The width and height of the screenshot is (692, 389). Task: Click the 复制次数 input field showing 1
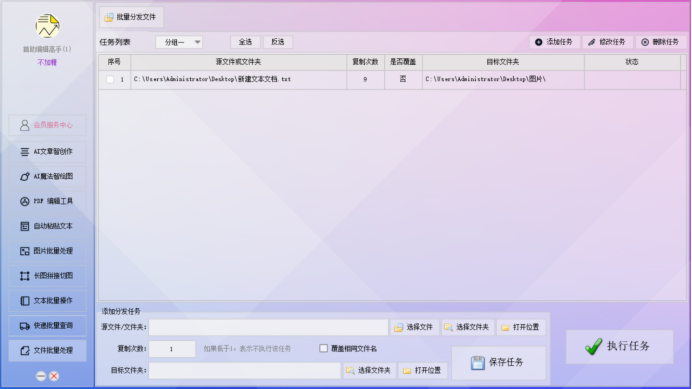click(172, 349)
